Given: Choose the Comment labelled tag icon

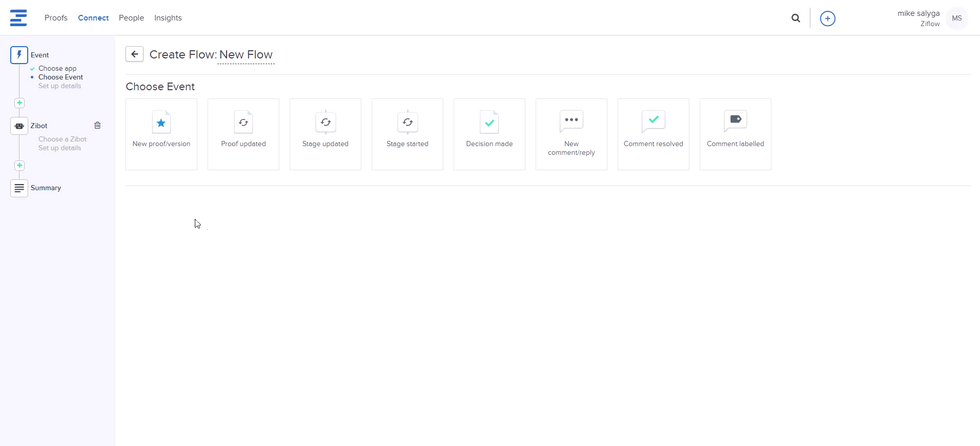Looking at the screenshot, I should (x=736, y=121).
